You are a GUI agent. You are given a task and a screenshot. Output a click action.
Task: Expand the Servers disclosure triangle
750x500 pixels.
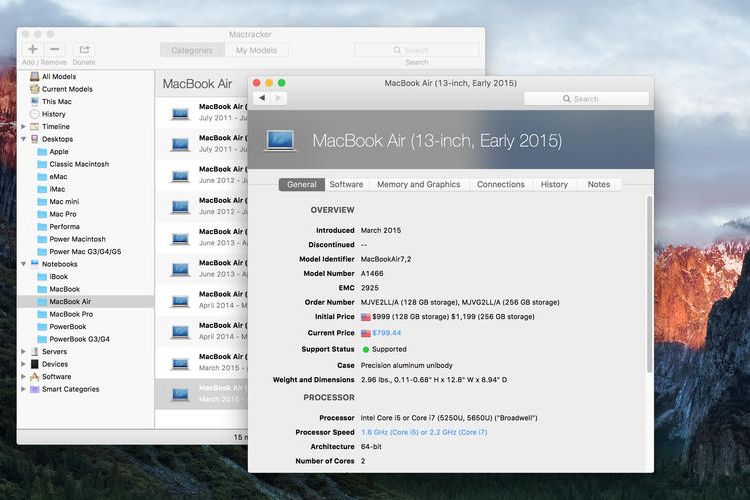point(23,351)
